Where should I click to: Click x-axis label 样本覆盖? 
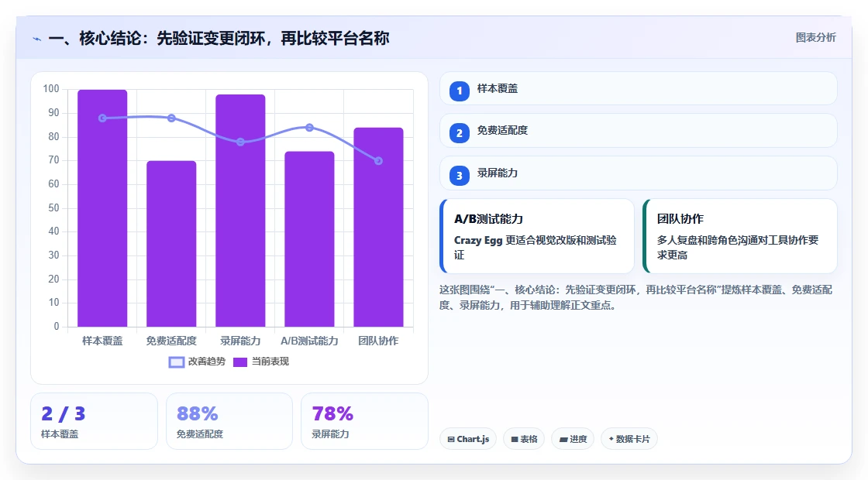[102, 341]
